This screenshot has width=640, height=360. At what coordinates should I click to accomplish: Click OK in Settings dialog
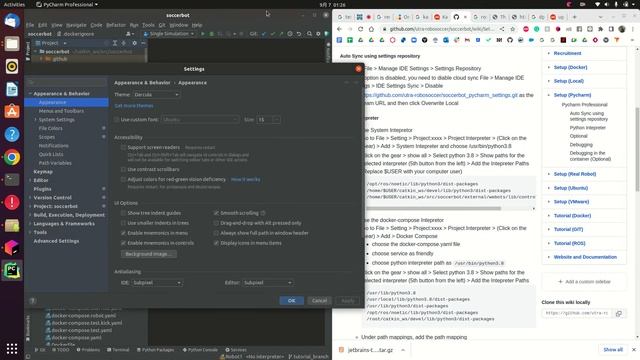coord(291,301)
